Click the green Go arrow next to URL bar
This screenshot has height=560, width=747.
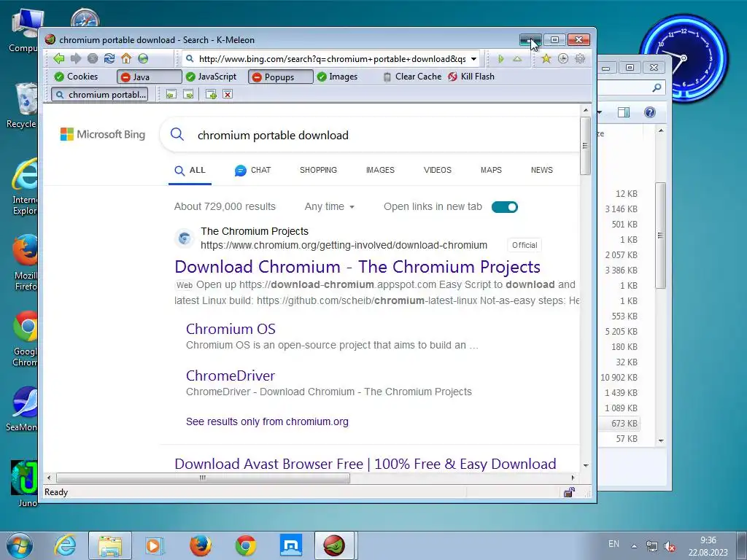click(500, 59)
